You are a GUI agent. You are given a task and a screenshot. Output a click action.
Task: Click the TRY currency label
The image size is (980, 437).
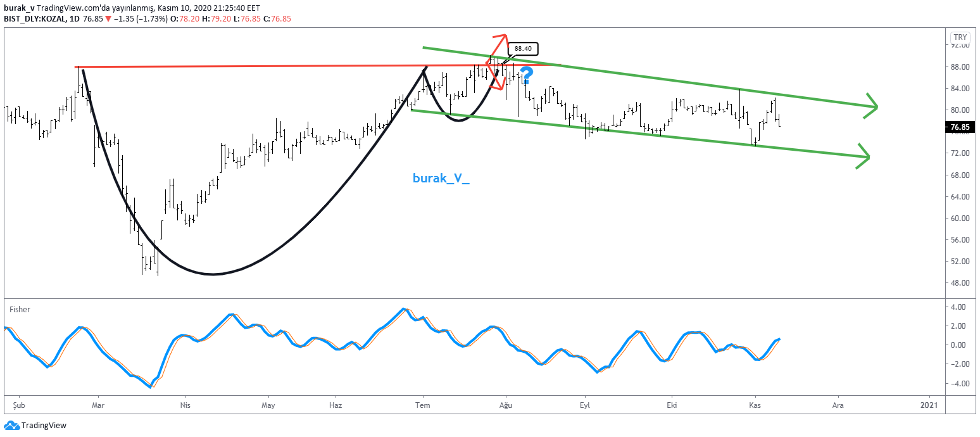[x=960, y=37]
